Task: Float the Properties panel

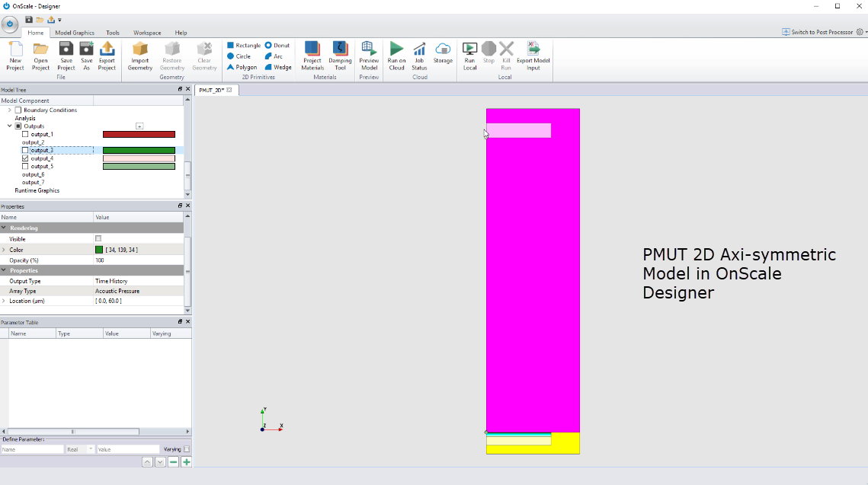Action: [x=180, y=206]
